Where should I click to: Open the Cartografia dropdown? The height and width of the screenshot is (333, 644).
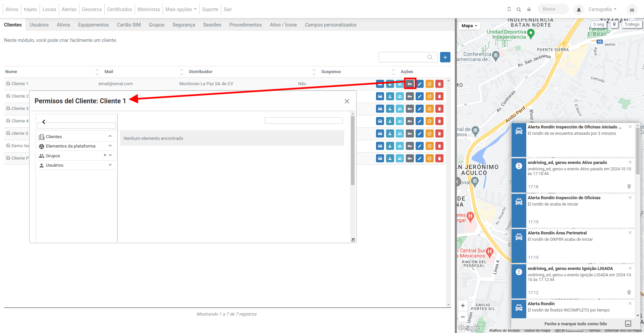(603, 9)
